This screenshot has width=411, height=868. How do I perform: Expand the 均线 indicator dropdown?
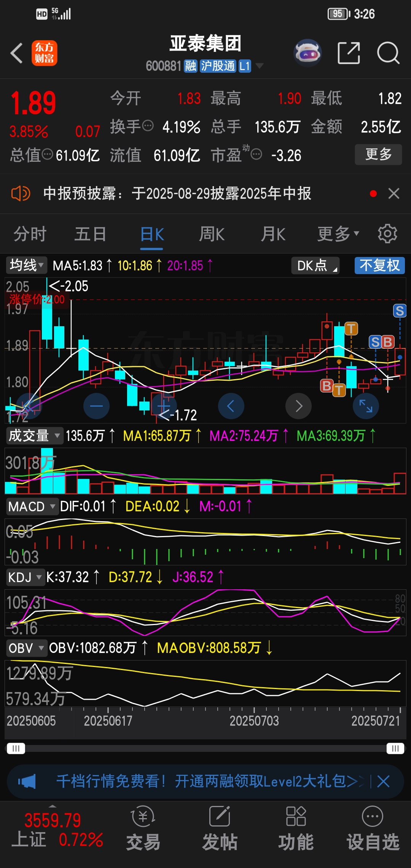pos(26,265)
